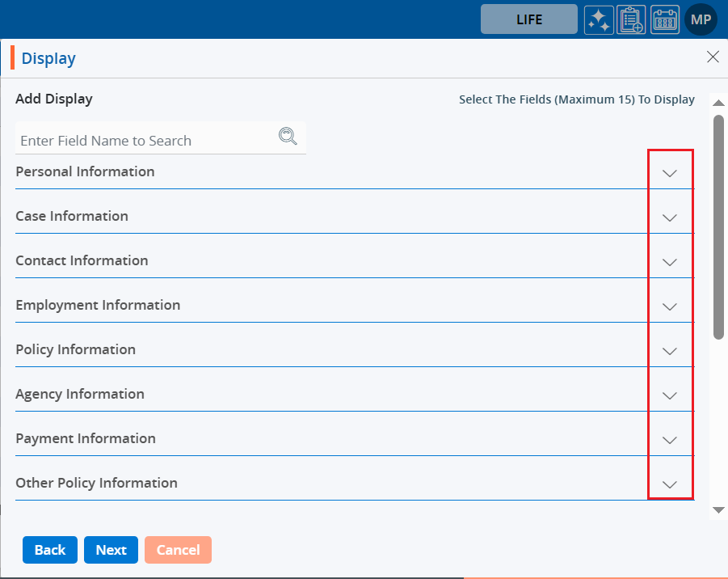
Task: Open the calendar icon in header
Action: pos(665,19)
